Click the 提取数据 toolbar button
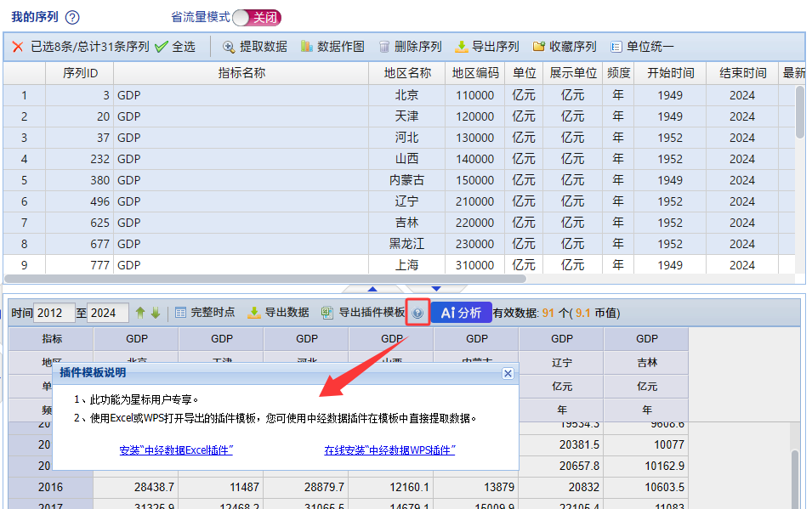This screenshot has height=509, width=812. pos(254,47)
